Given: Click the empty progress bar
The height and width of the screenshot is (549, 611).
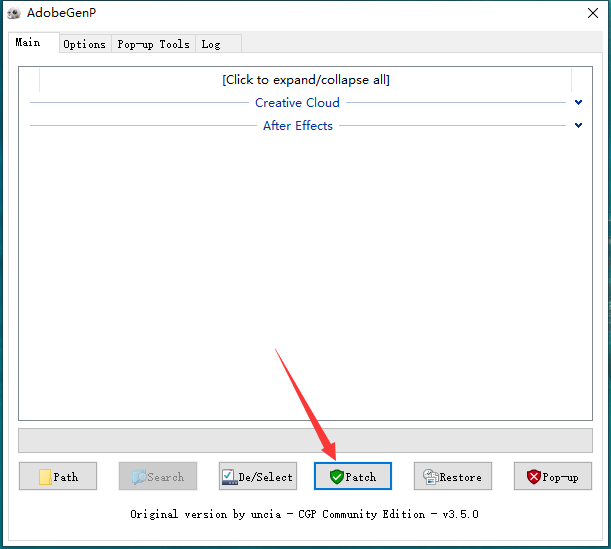Looking at the screenshot, I should pos(306,440).
